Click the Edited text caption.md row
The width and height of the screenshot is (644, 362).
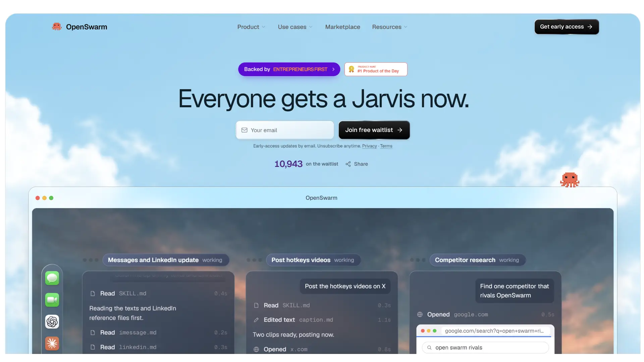[322, 320]
